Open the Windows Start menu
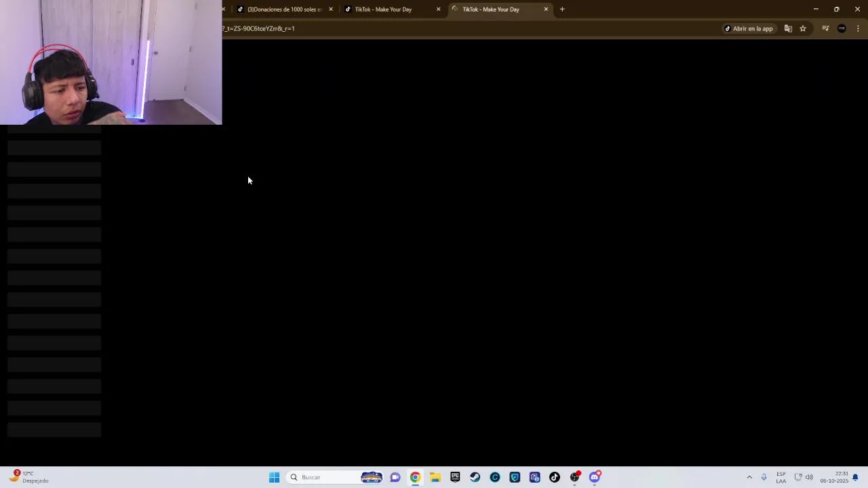The image size is (868, 488). 274,477
